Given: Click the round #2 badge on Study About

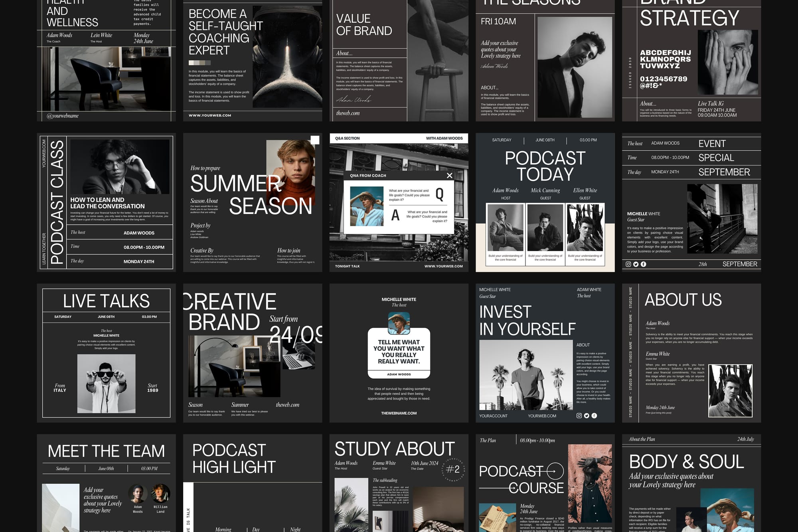Looking at the screenshot, I should 453,469.
